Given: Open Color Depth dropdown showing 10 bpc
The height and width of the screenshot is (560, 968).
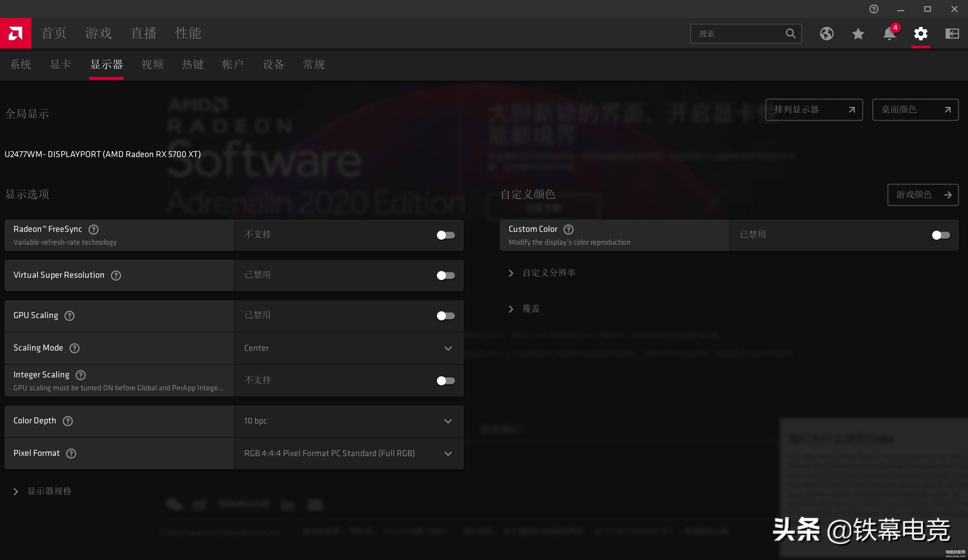Looking at the screenshot, I should [349, 421].
